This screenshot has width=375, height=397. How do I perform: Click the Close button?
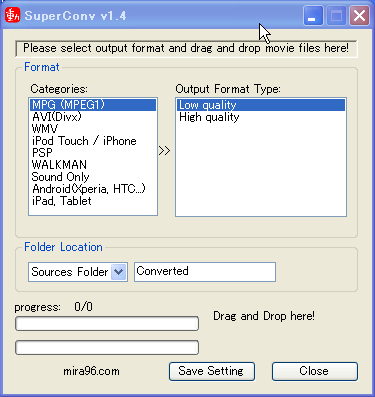315,371
